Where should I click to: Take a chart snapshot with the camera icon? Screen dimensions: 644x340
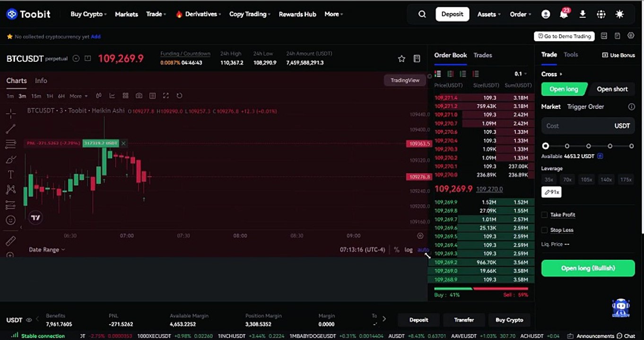pos(139,96)
